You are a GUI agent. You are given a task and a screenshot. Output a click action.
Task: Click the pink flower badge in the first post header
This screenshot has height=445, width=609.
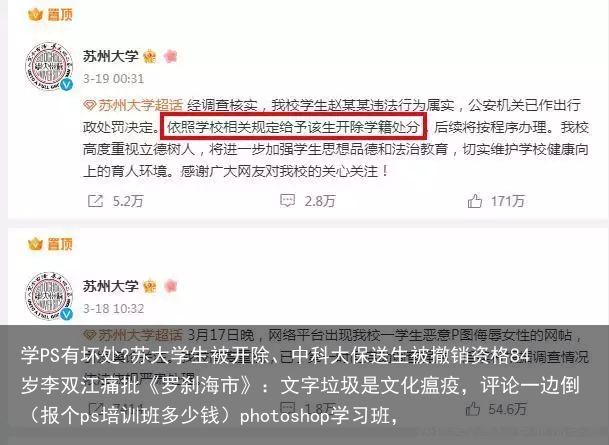pyautogui.click(x=171, y=56)
